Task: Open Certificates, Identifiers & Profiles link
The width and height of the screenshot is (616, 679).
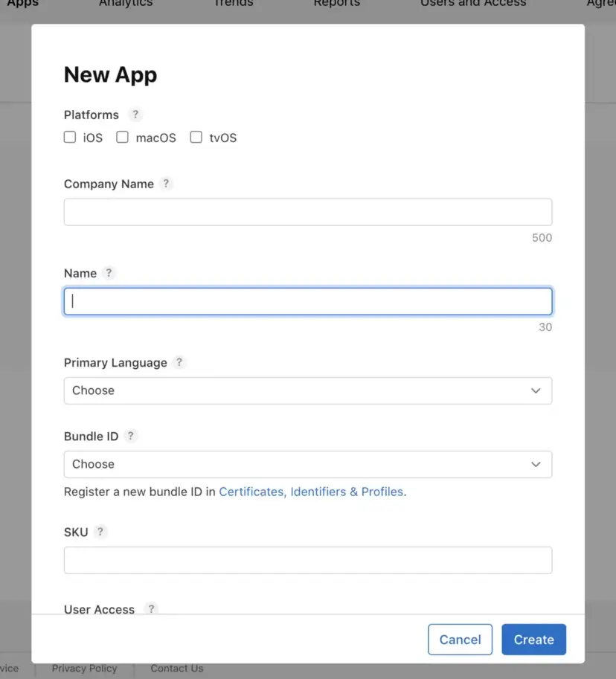Action: pyautogui.click(x=311, y=492)
